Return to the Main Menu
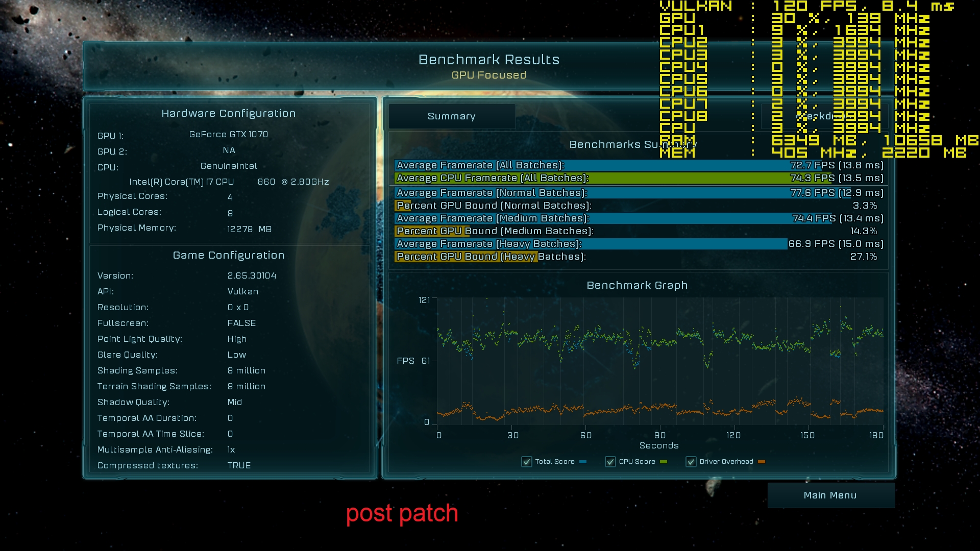980x551 pixels. tap(830, 495)
